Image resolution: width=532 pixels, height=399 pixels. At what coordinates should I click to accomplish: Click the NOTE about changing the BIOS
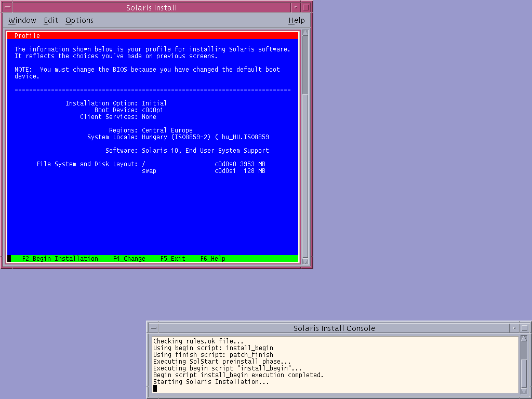[x=147, y=73]
